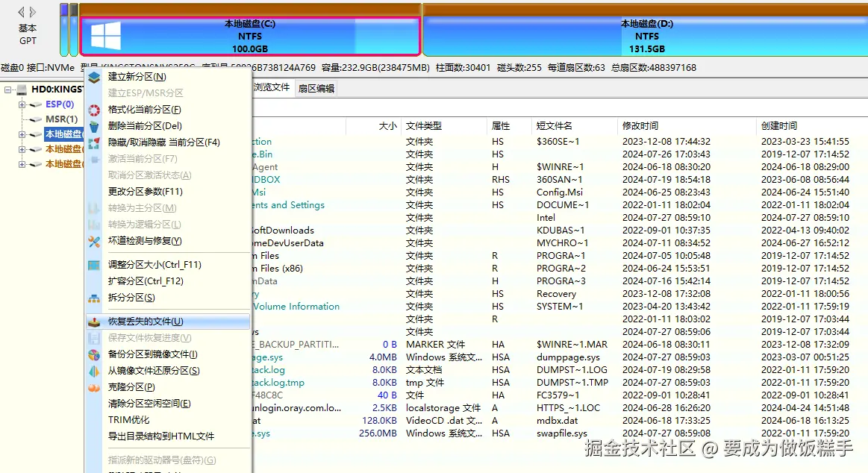Click the 删除当前分区 delete partition icon
The height and width of the screenshot is (473, 868).
pyautogui.click(x=93, y=125)
